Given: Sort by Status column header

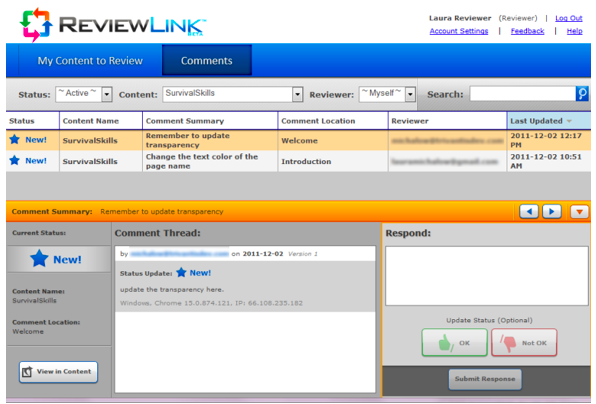Looking at the screenshot, I should (33, 121).
